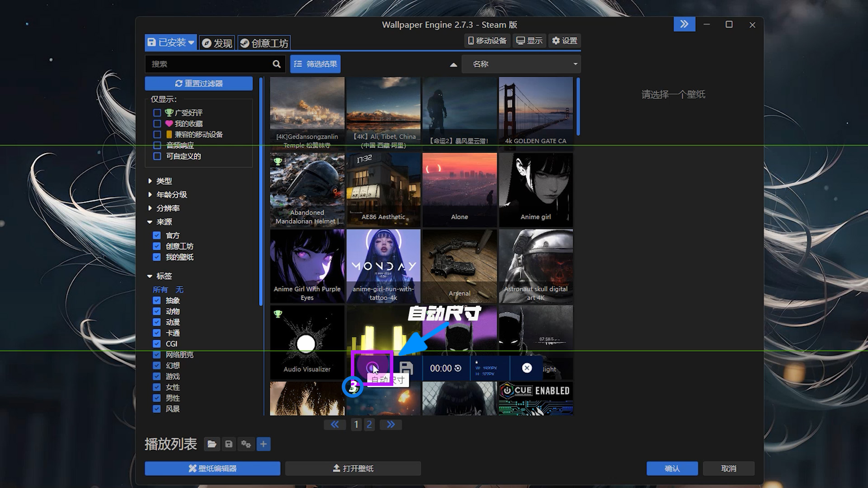
Task: Toggle the 网络朋克 tag checkbox
Action: 156,354
